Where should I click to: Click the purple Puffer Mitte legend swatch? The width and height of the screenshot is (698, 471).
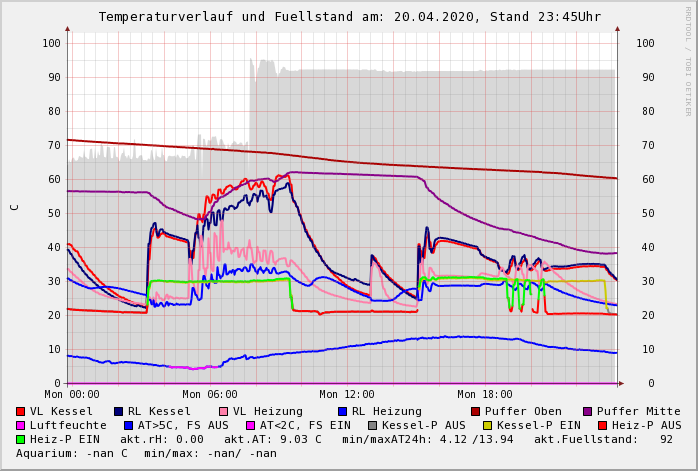coord(588,411)
